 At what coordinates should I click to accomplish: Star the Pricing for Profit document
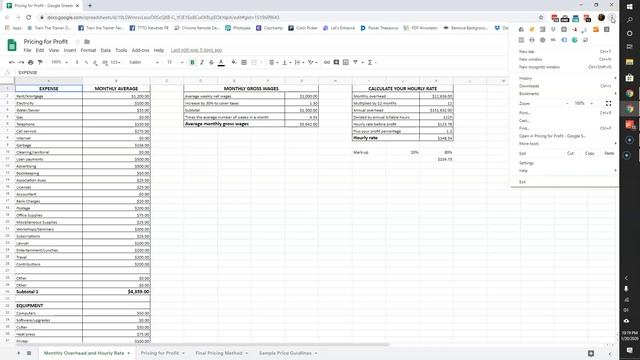(x=77, y=42)
